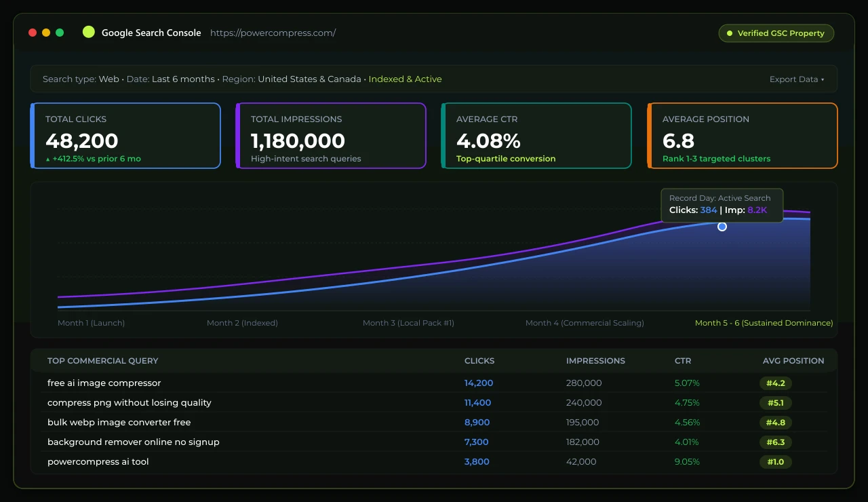Click the Record Day chart tooltip
The image size is (868, 502).
[x=722, y=205]
